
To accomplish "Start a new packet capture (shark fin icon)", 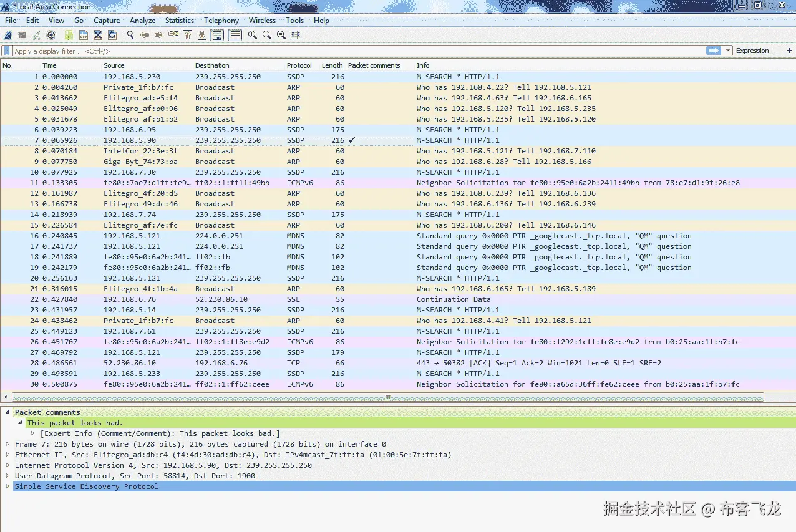I will coord(8,36).
